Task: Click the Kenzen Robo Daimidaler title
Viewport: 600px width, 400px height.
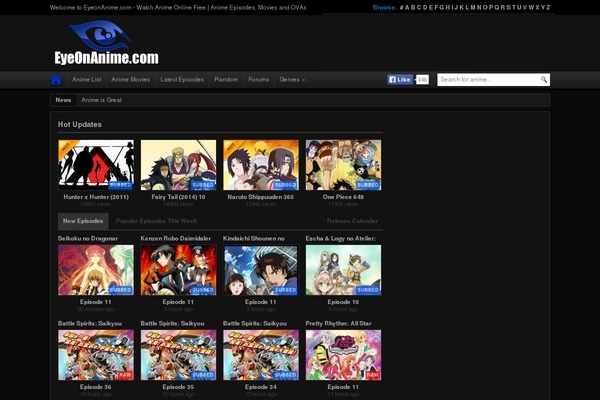Action: tap(176, 238)
